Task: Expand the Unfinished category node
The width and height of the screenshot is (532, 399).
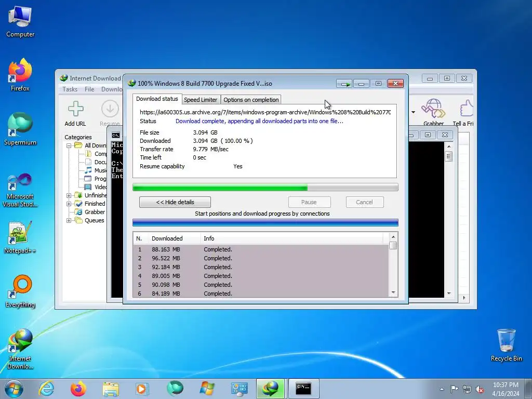Action: coord(69,195)
